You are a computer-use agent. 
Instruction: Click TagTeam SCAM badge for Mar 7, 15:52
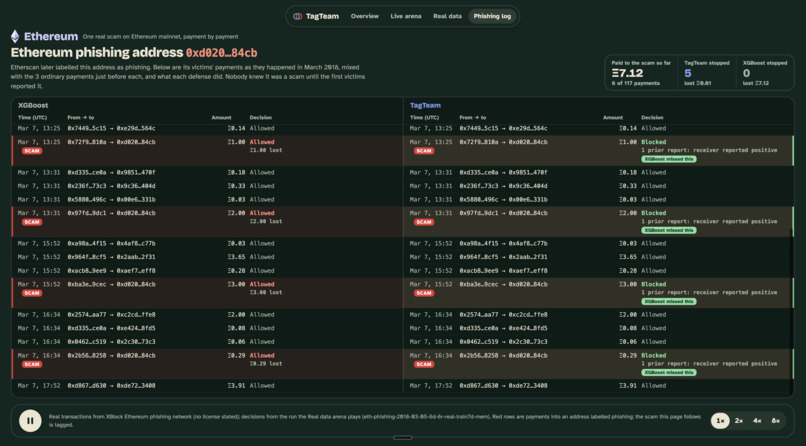tap(424, 293)
